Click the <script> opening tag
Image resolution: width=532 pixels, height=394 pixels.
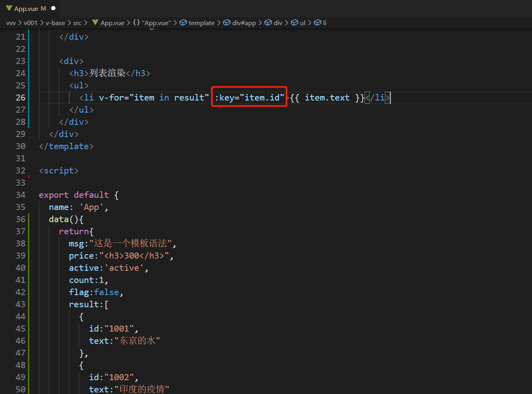point(59,171)
